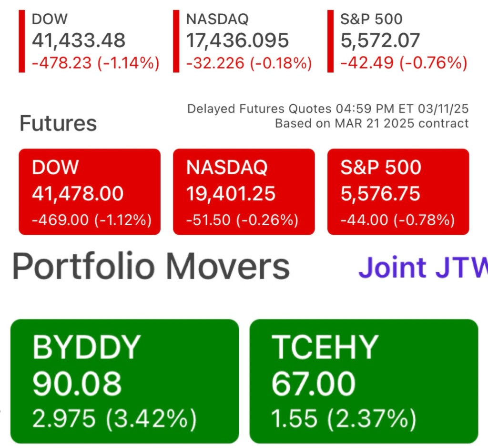The width and height of the screenshot is (488, 448).
Task: Click BYDDY's 2.975 (3.42%) gain text
Action: point(114,419)
